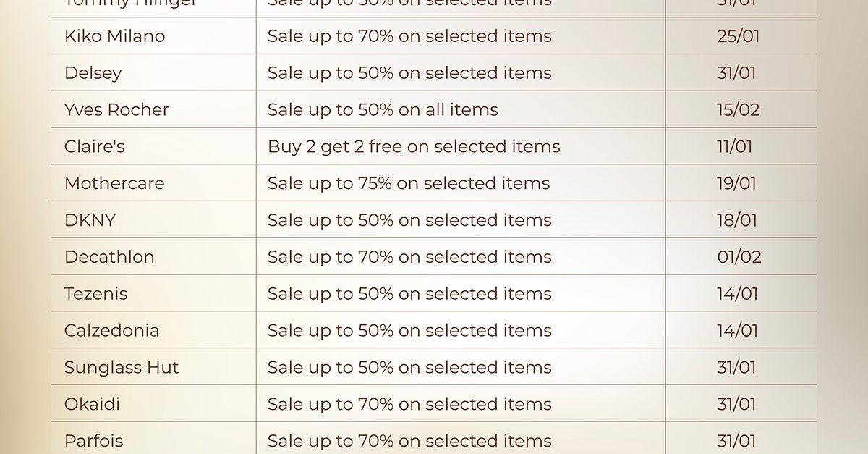The image size is (868, 454).
Task: Click the Mothercare brand name
Action: pyautogui.click(x=114, y=183)
